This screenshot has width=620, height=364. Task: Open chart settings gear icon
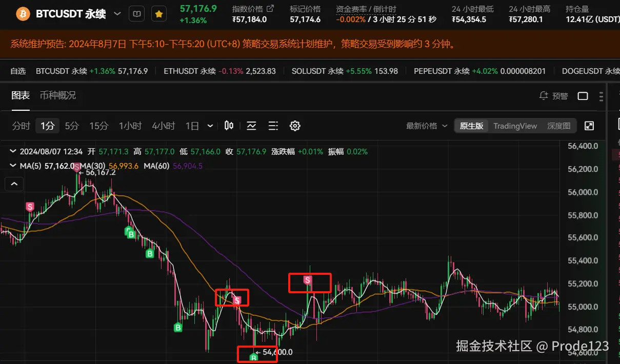[295, 126]
